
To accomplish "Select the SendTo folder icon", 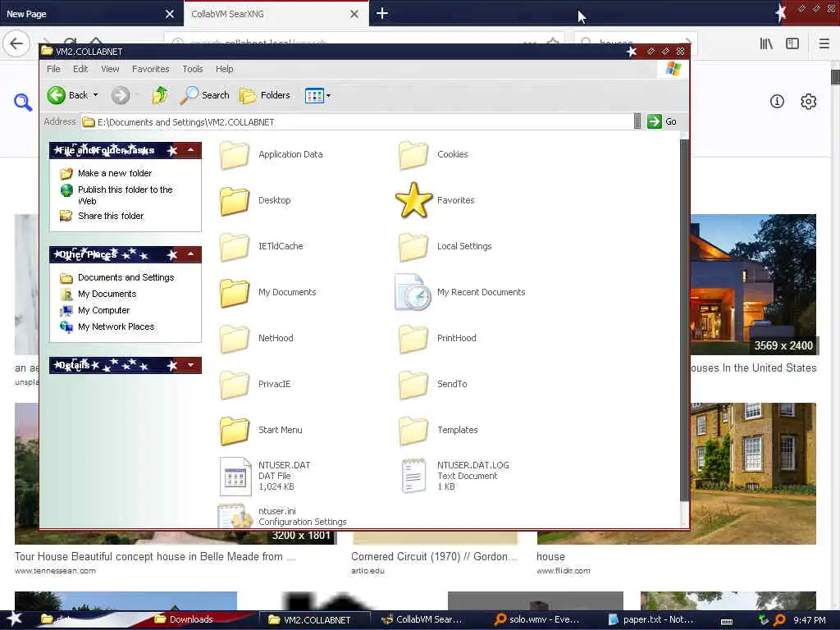I will pos(413,385).
